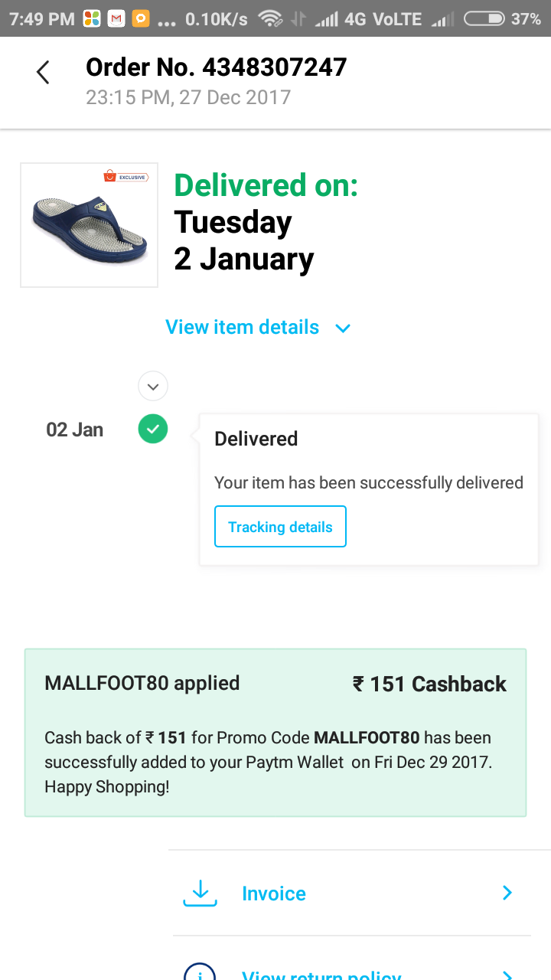Viewport: 551px width, 980px height.
Task: Tap the 02 Jan timeline date
Action: tap(75, 430)
